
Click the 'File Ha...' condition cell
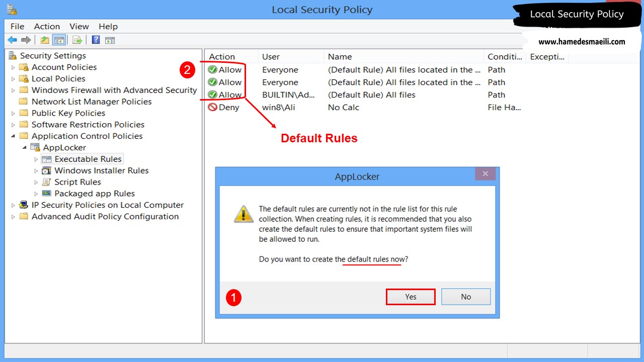pos(504,107)
